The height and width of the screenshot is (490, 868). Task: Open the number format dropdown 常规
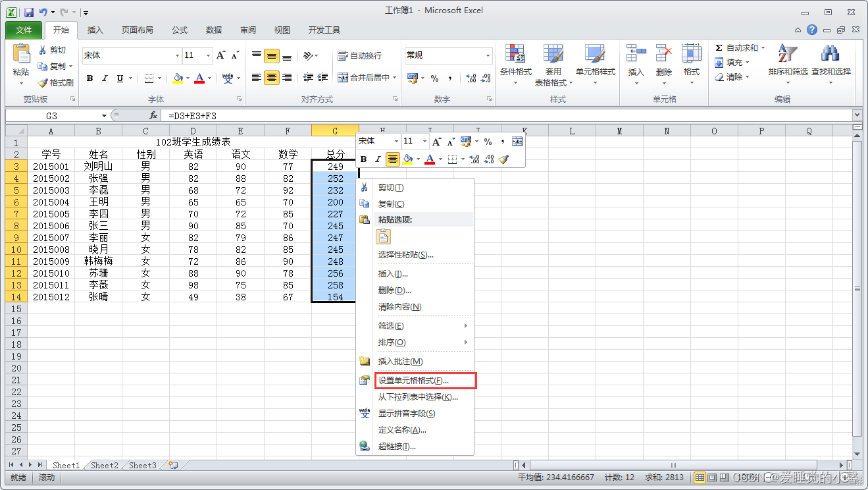click(488, 55)
